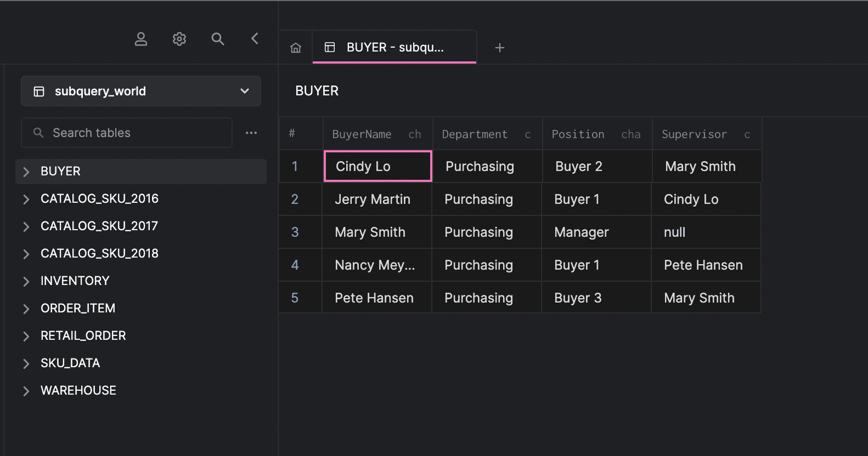
Task: Open the ORDER_ITEM table
Action: (x=78, y=308)
